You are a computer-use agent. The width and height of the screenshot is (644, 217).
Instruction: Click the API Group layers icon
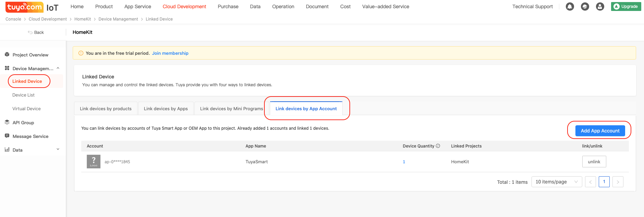[x=7, y=122]
